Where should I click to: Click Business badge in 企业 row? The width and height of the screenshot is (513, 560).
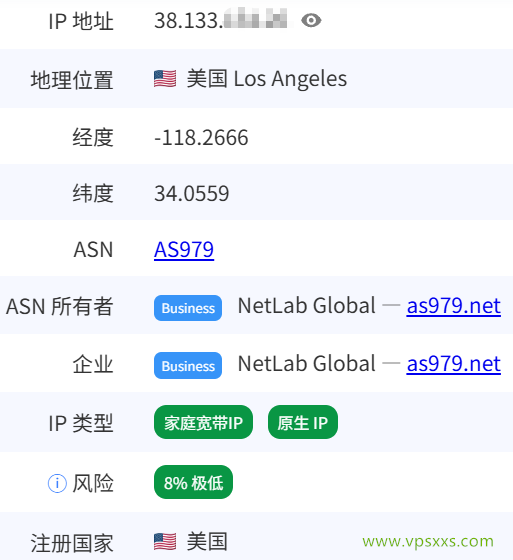[188, 366]
